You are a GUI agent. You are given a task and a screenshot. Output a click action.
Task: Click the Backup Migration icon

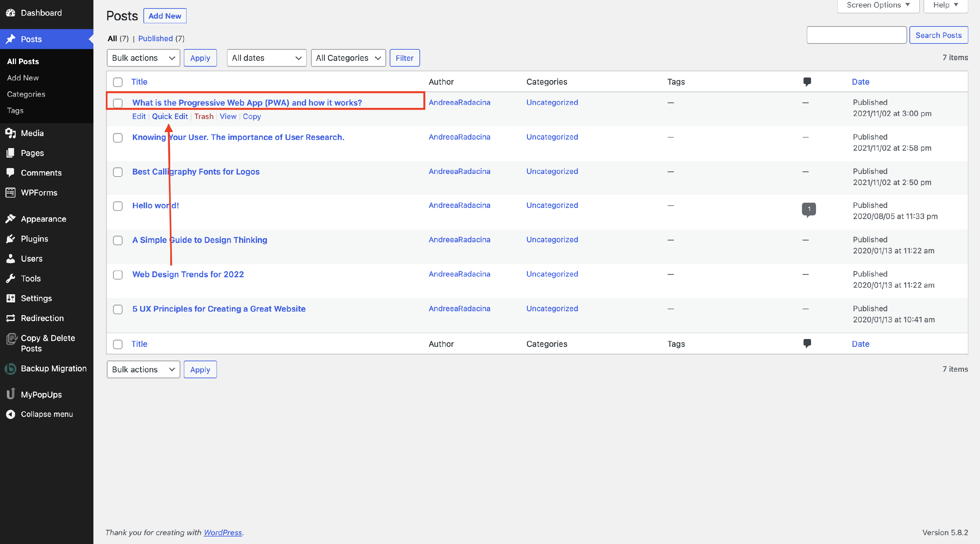11,368
